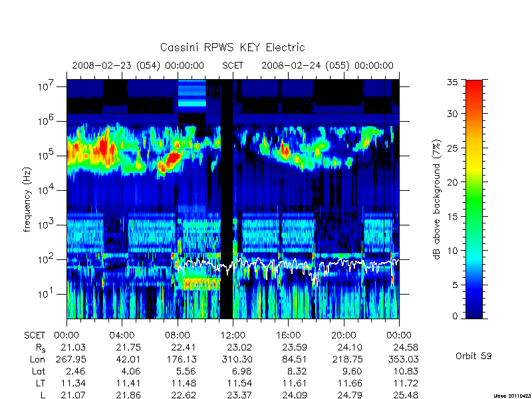Click the LT value "11.41"
Screen dimensions: 532x399
coord(128,384)
